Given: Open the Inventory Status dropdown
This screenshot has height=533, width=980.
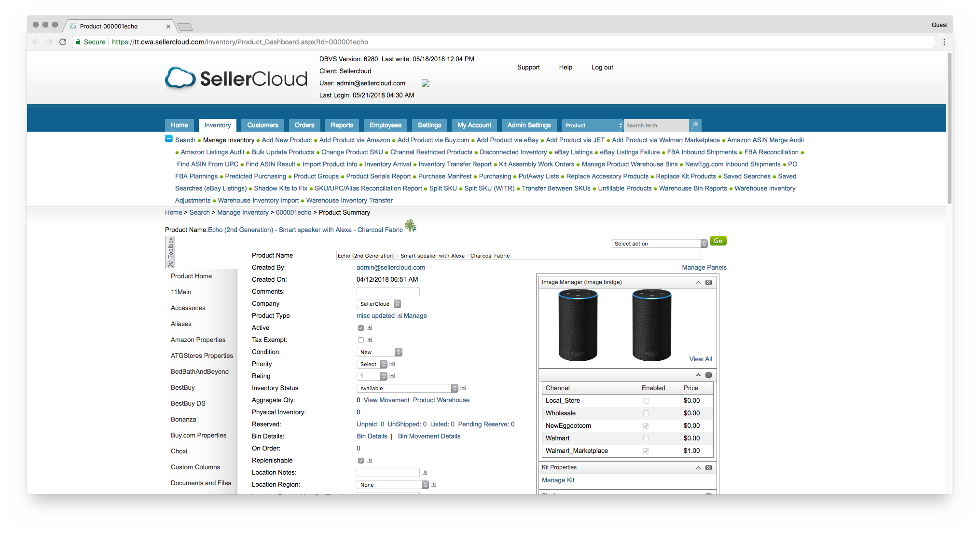Looking at the screenshot, I should click(x=407, y=388).
